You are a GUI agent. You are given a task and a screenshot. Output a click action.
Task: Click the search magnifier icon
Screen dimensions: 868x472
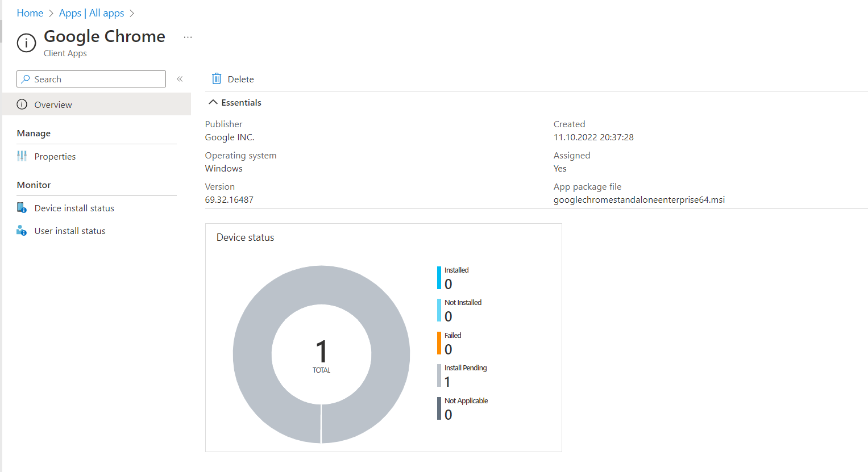(x=26, y=79)
